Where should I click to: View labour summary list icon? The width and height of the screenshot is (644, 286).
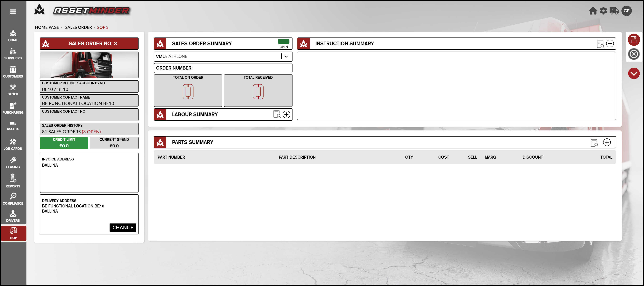pyautogui.click(x=277, y=114)
